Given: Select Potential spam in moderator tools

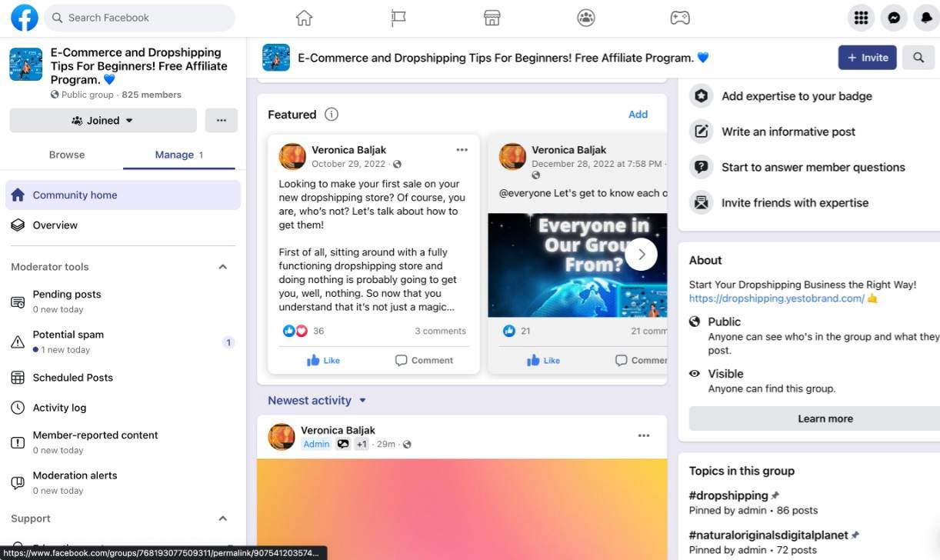Looking at the screenshot, I should click(x=123, y=342).
